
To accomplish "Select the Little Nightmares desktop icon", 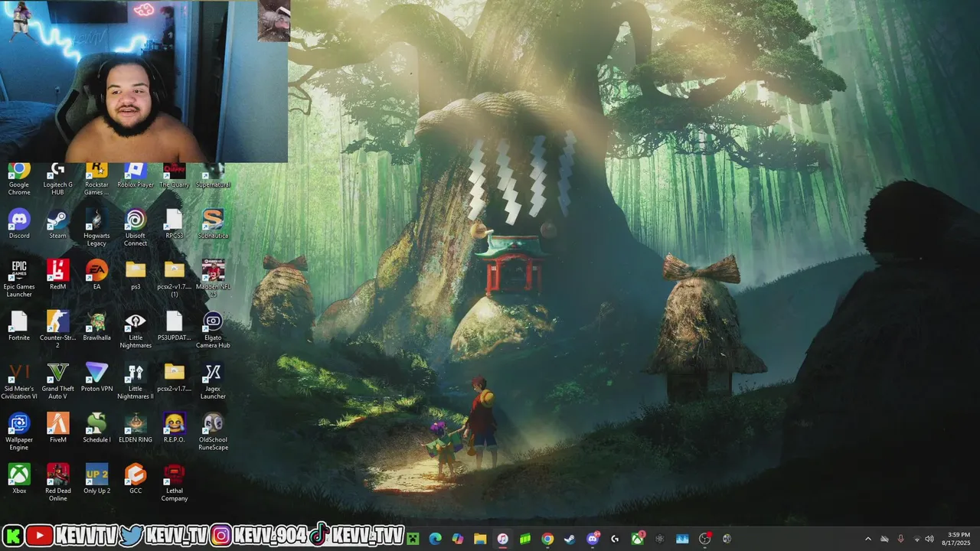I will 136,329.
